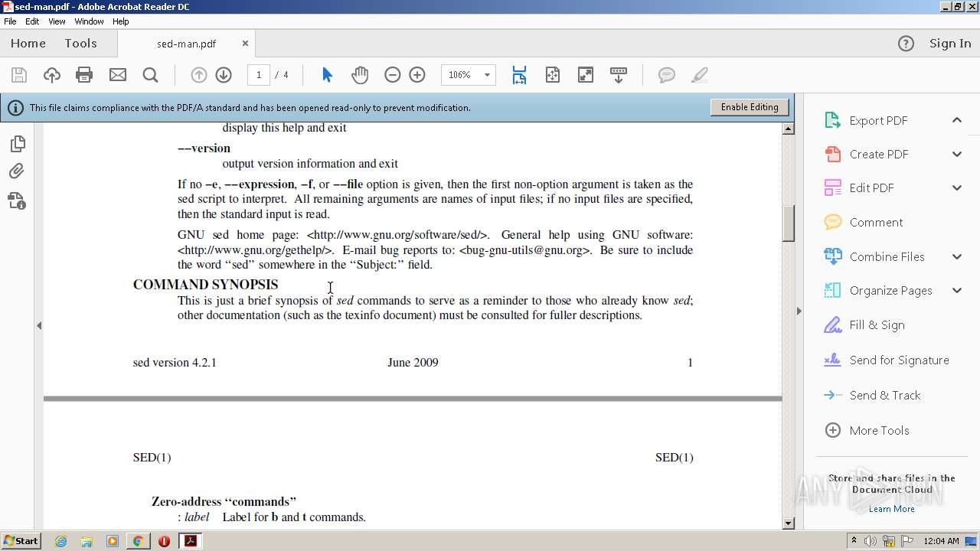The width and height of the screenshot is (980, 551).
Task: Click the Enable Editing button
Action: 750,107
